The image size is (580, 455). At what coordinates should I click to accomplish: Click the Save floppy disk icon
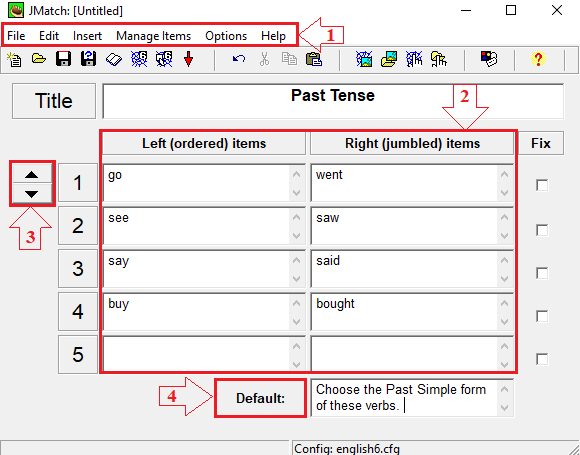tap(64, 59)
